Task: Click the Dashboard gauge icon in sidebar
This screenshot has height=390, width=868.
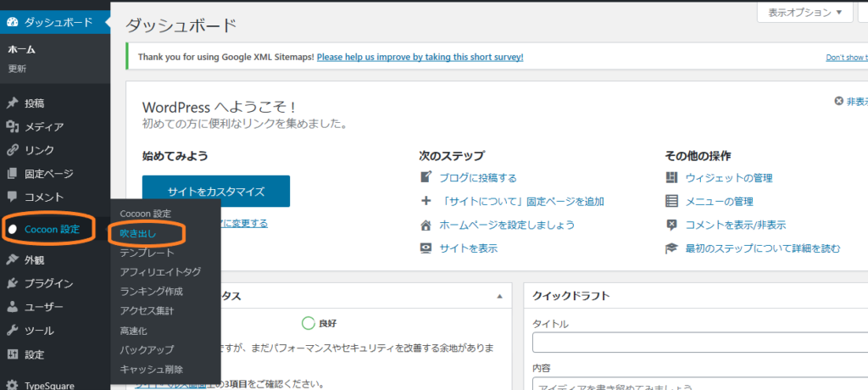Action: [x=13, y=23]
